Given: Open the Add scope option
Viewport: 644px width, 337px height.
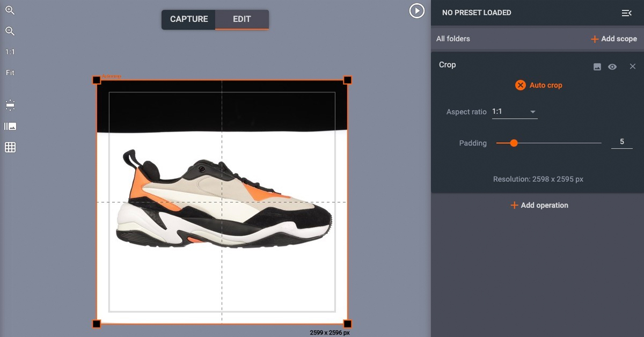Looking at the screenshot, I should pyautogui.click(x=613, y=39).
